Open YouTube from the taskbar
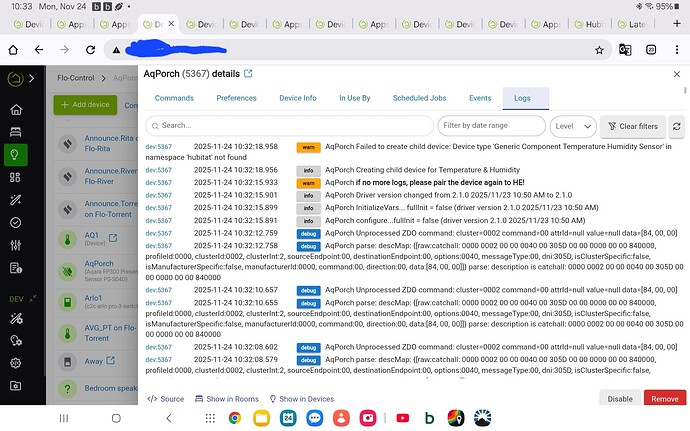Screen dimensions: 690x431 403,418
